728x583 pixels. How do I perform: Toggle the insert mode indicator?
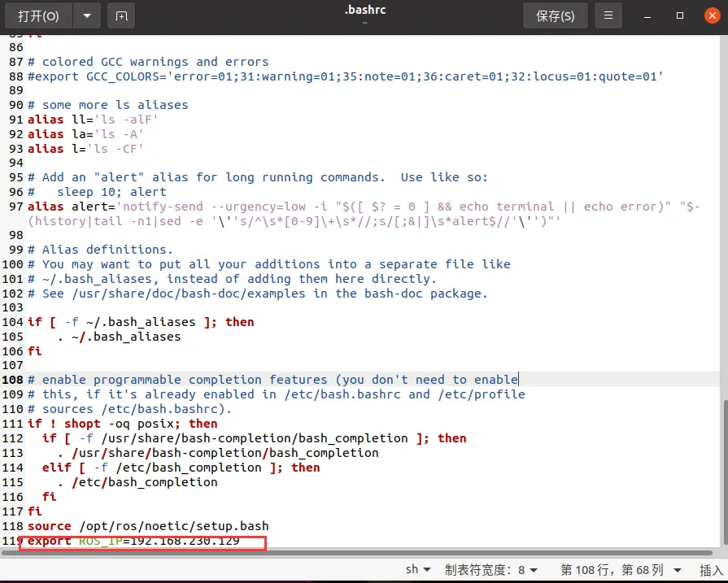point(711,569)
